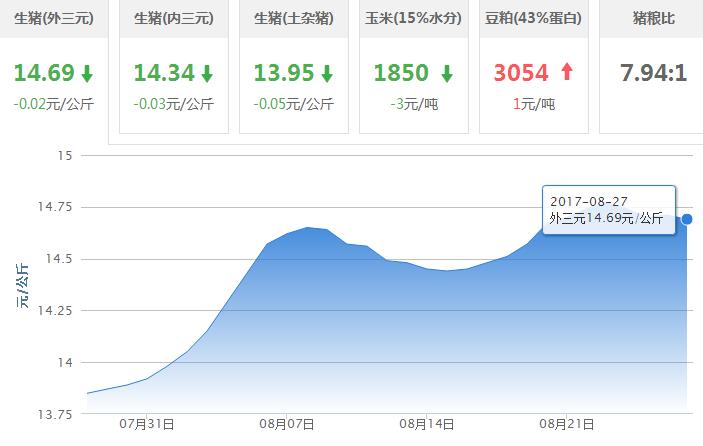Viewport: 703px width, 446px height.
Task: Switch to the 生猪(内三元) tab
Action: tap(173, 18)
